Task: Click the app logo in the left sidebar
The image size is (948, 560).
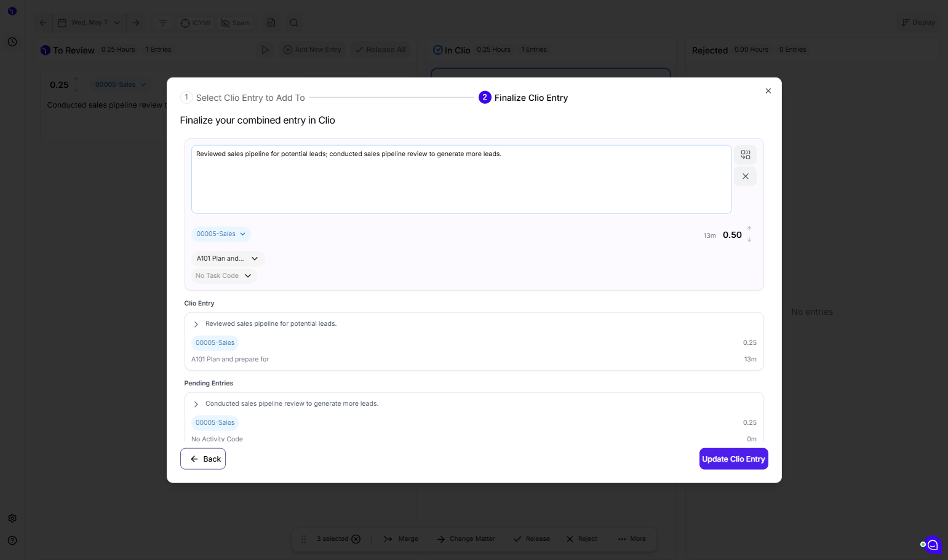Action: tap(12, 11)
